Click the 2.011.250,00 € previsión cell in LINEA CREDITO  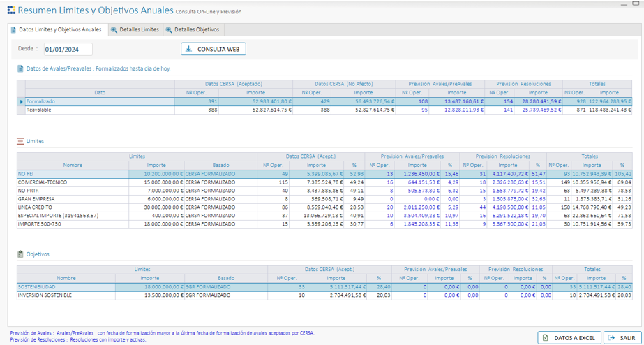pos(417,207)
